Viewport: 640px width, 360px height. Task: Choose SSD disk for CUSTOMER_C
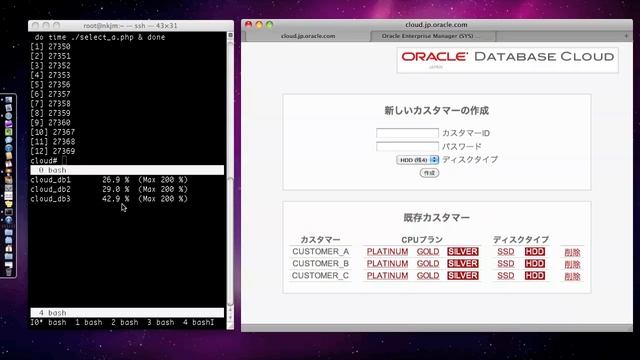(x=505, y=276)
